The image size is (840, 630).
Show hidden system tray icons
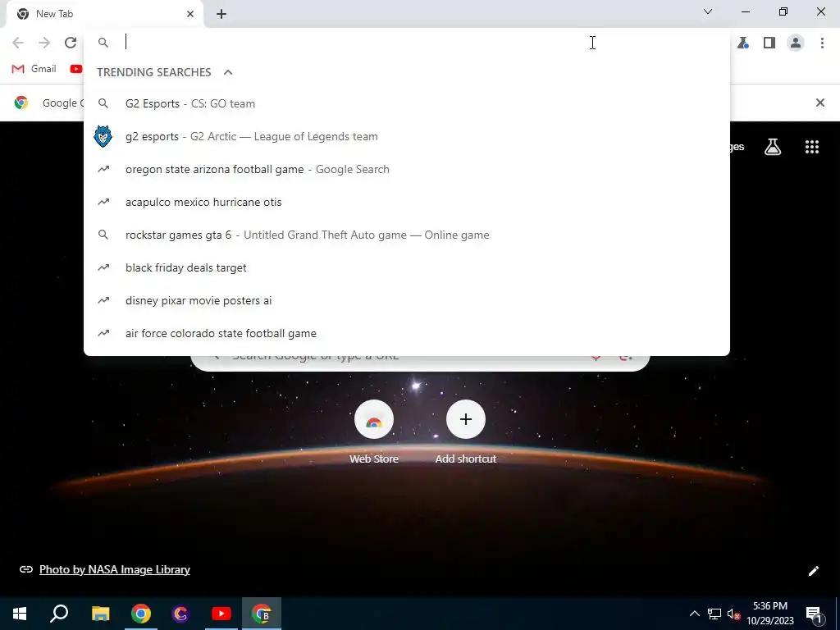[694, 614]
